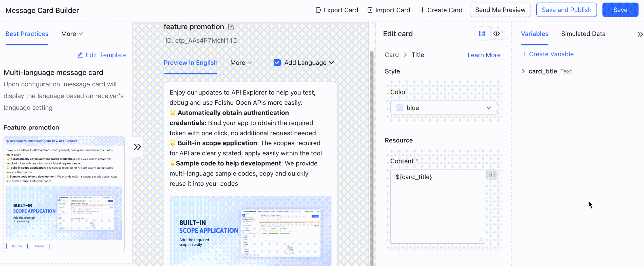
Task: Open More dropdown beside Preview in English
Action: point(241,63)
